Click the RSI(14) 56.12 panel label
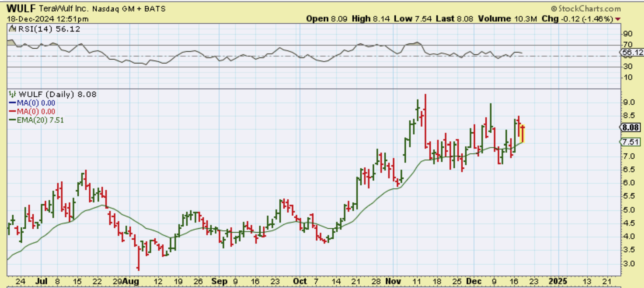The width and height of the screenshot is (644, 288). [x=49, y=29]
